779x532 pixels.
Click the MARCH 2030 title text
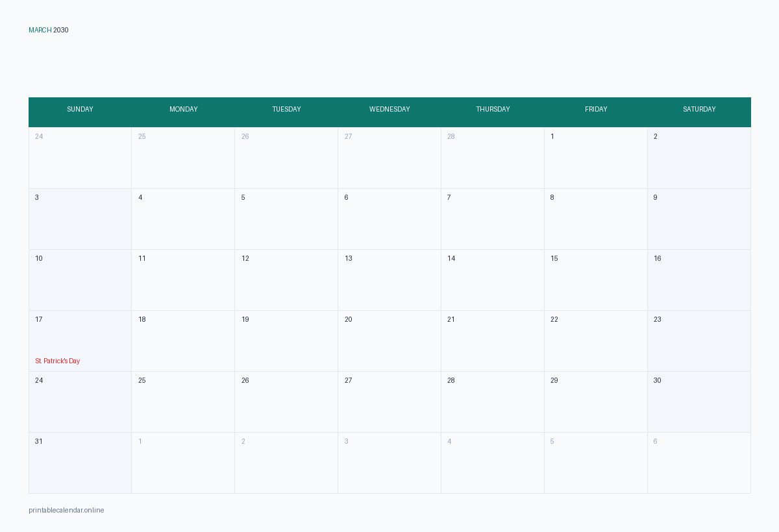click(49, 30)
